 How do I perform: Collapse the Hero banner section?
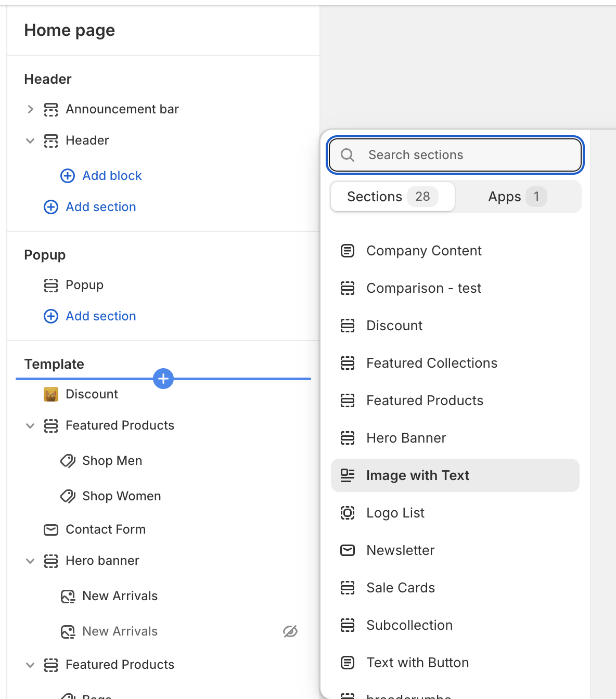point(30,561)
